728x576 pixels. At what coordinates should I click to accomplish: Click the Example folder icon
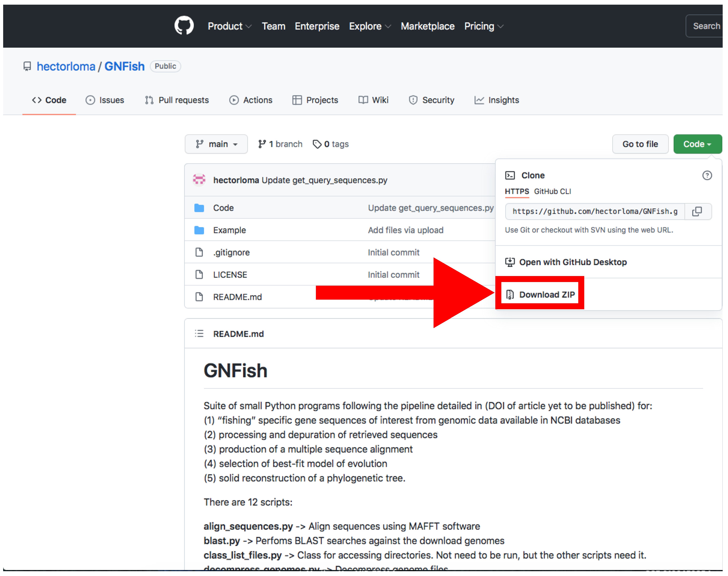[199, 230]
